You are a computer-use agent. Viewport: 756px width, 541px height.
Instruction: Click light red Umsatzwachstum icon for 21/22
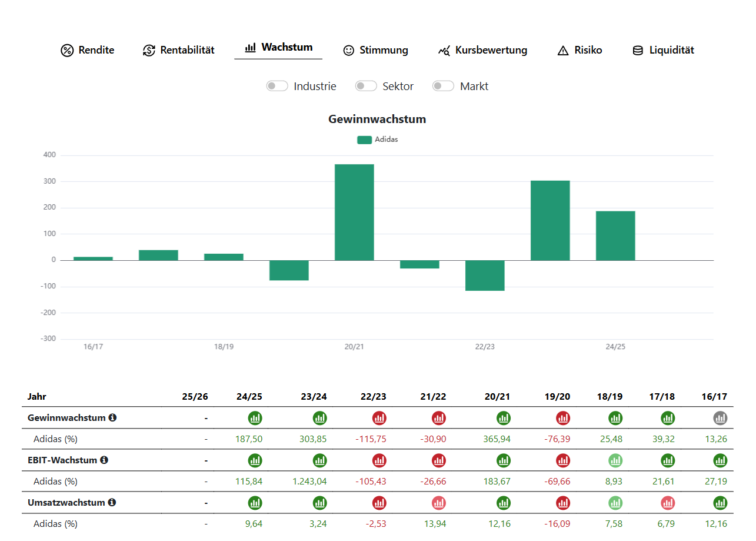click(x=439, y=503)
